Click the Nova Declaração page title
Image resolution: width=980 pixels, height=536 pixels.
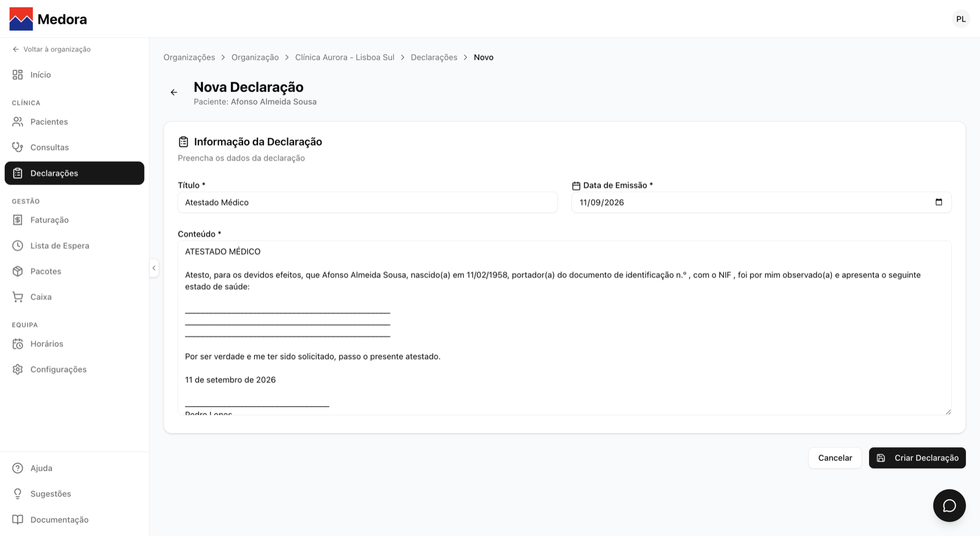(249, 87)
